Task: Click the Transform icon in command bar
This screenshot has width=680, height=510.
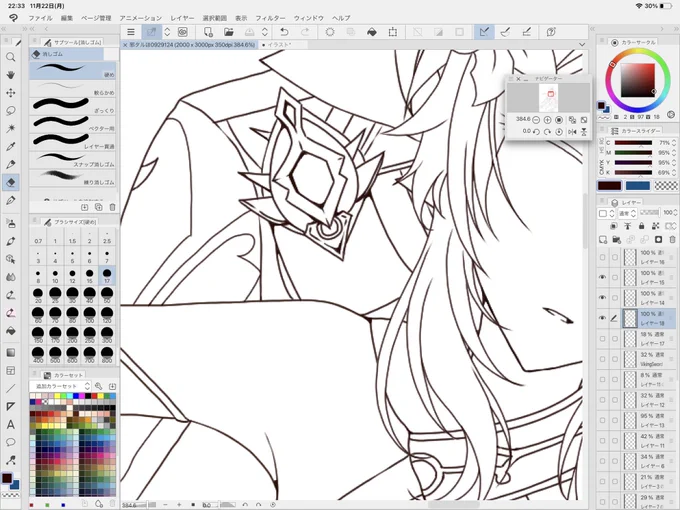Action: click(393, 32)
